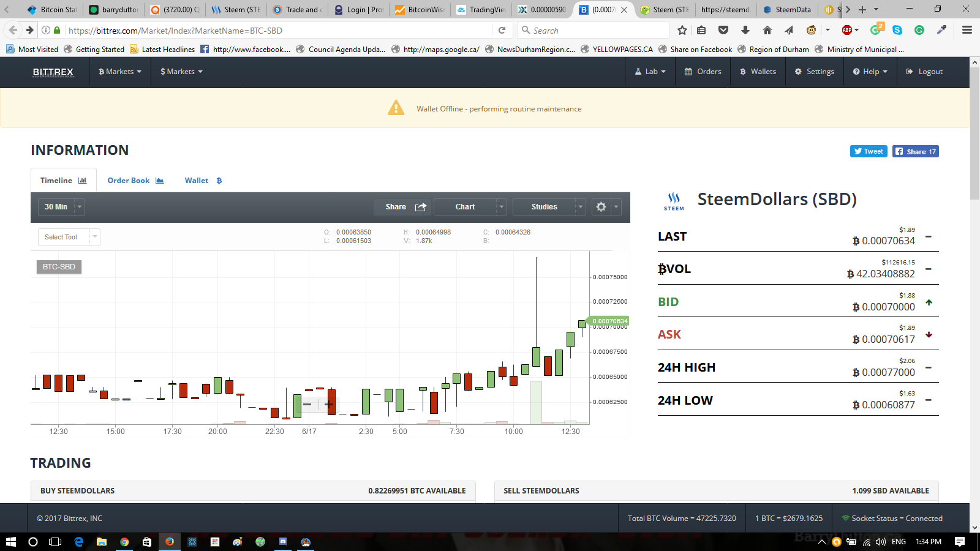Viewport: 980px width, 551px height.
Task: Open the Settings page
Action: (815, 72)
